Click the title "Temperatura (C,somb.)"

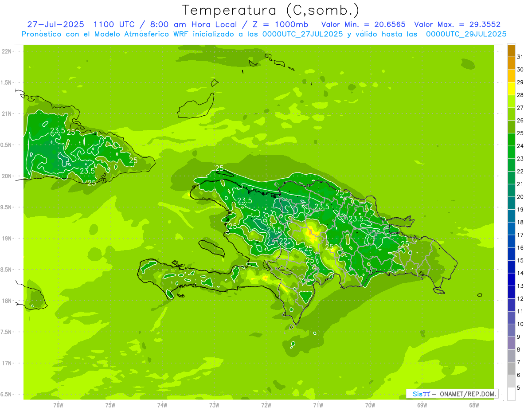point(270,10)
